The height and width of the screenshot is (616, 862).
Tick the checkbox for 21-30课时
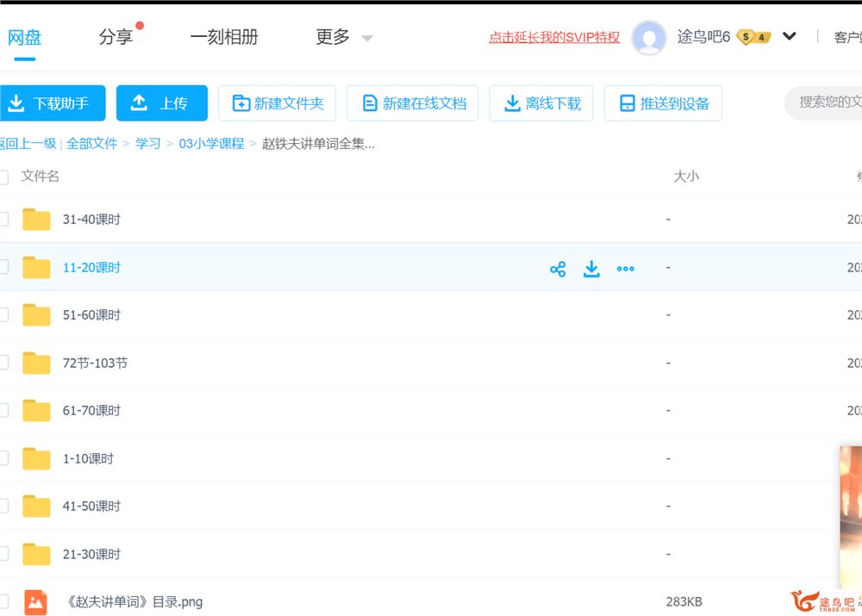point(3,555)
